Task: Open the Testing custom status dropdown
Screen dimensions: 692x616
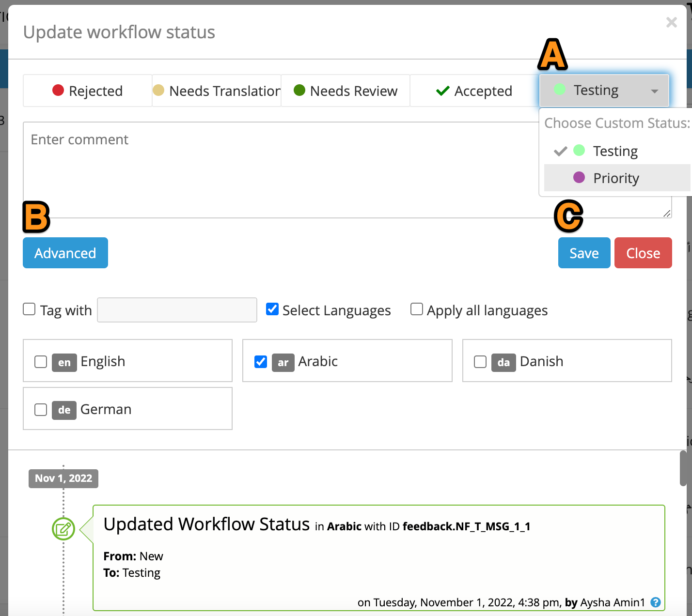Action: pos(654,91)
